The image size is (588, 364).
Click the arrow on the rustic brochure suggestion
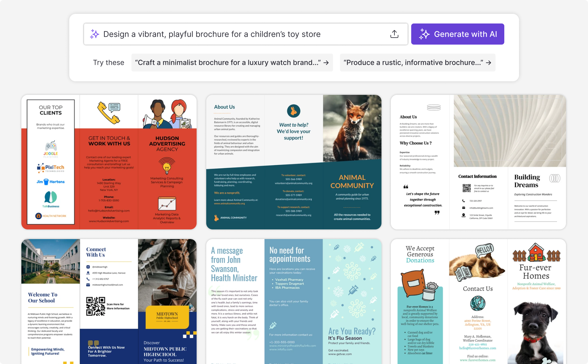point(488,63)
